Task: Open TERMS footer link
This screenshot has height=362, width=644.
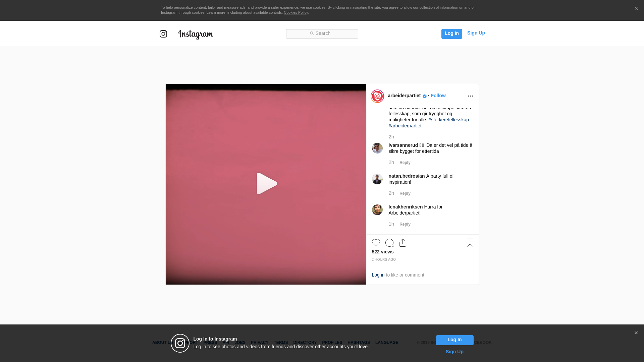Action: [x=281, y=343]
